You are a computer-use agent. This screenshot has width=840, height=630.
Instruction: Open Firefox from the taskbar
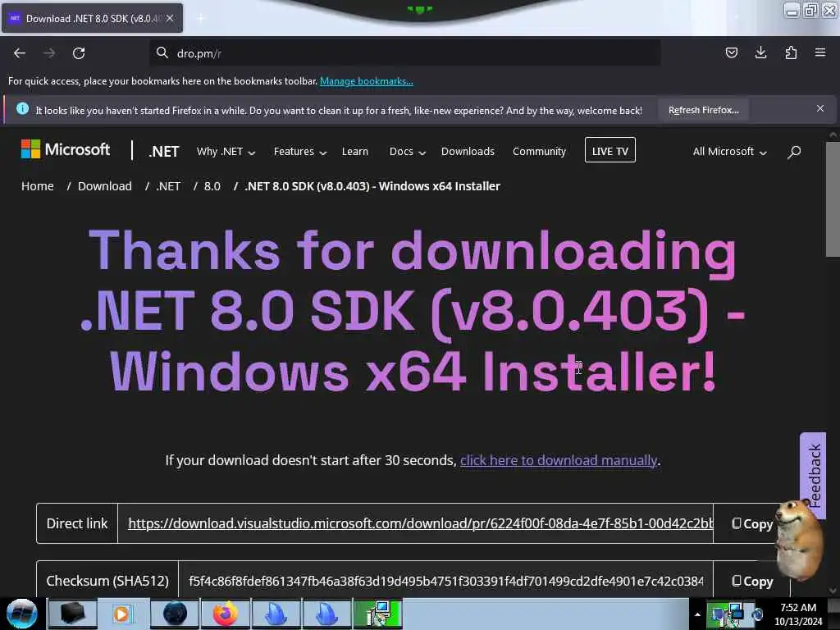[x=226, y=614]
